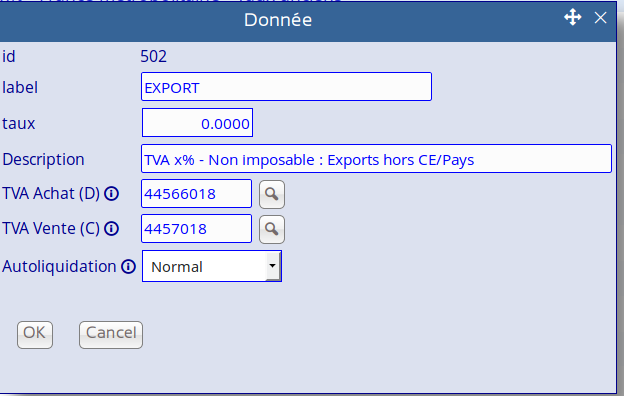Show info tooltip for TVA Vente (C)
The image size is (624, 396).
tap(111, 229)
